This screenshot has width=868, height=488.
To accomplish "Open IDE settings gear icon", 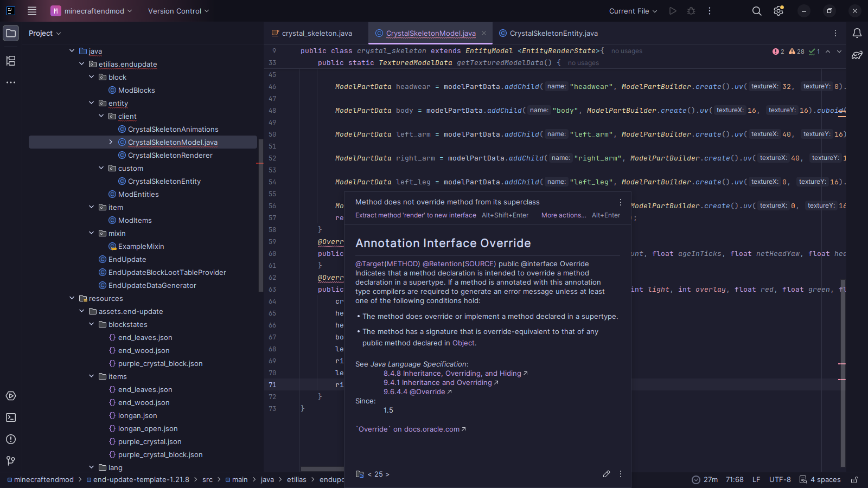I will click(x=778, y=11).
